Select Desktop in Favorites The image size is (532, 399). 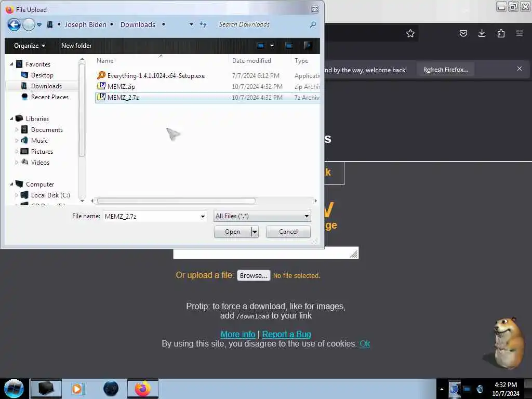[x=42, y=75]
